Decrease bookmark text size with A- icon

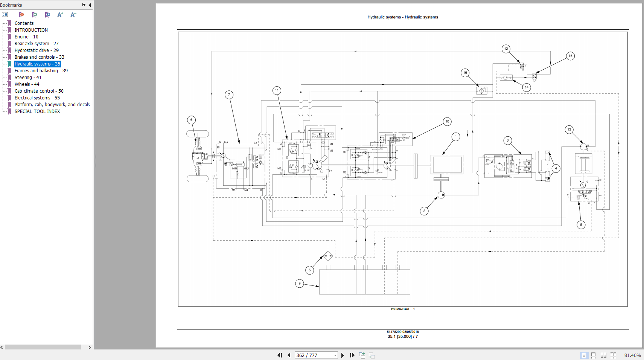pos(73,15)
